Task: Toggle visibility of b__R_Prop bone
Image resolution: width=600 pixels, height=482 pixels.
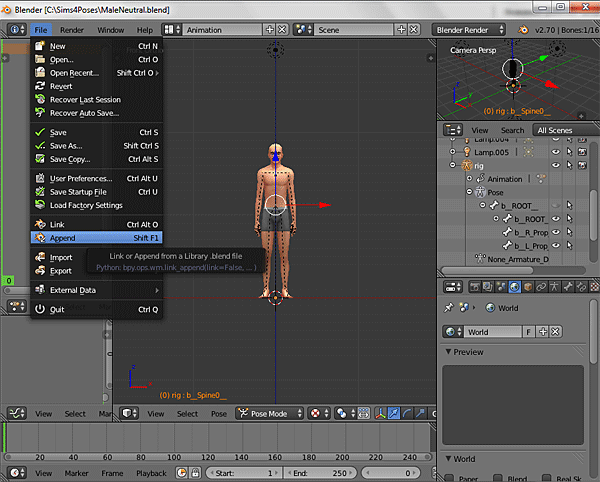Action: click(556, 232)
